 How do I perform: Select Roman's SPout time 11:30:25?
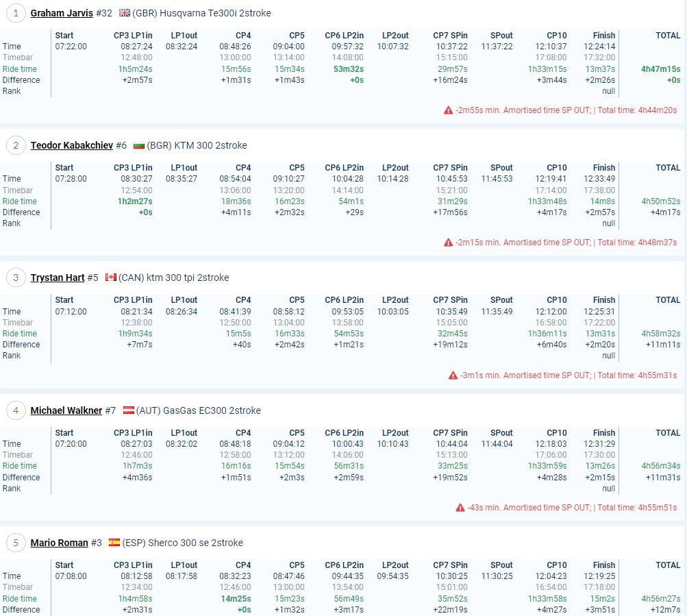click(497, 576)
